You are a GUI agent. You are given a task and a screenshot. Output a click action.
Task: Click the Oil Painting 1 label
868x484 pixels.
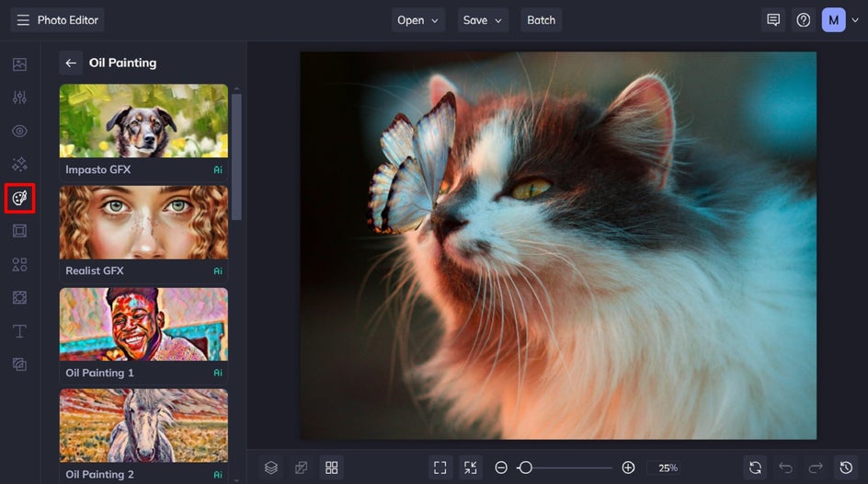[99, 373]
